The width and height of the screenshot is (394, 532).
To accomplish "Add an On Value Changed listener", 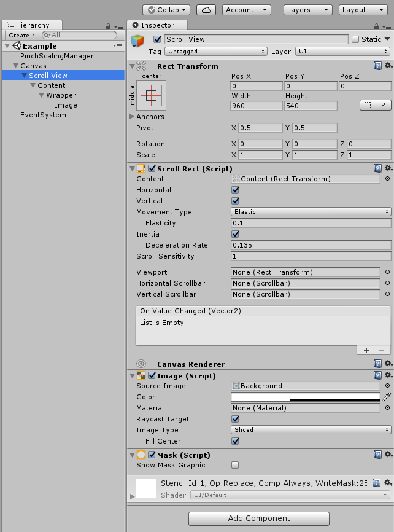I will [366, 351].
